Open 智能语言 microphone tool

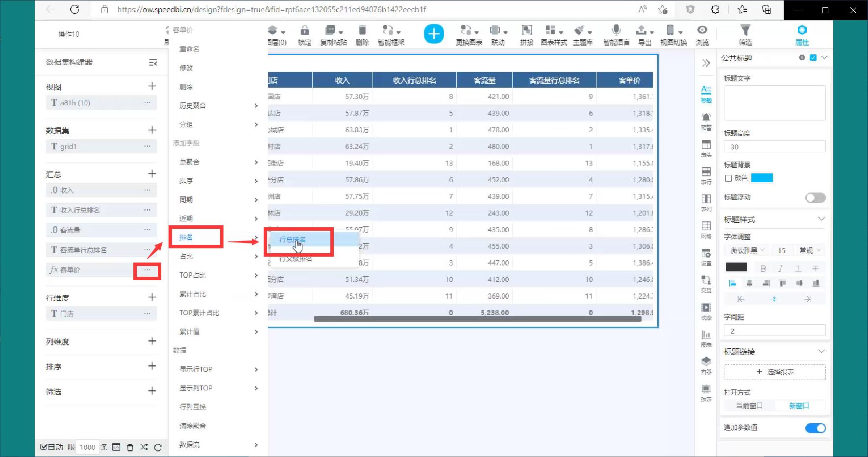point(616,30)
